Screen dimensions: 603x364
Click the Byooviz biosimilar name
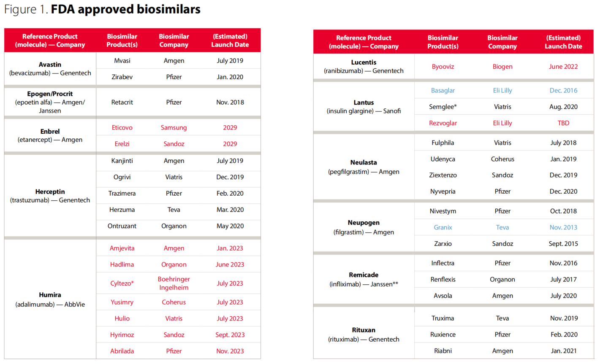click(443, 67)
